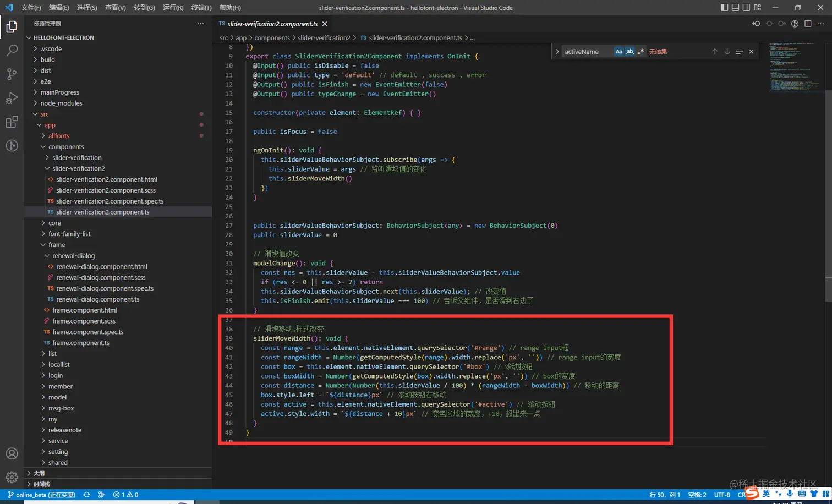Click the UTF-8 encoding indicator
832x504 pixels.
722,495
